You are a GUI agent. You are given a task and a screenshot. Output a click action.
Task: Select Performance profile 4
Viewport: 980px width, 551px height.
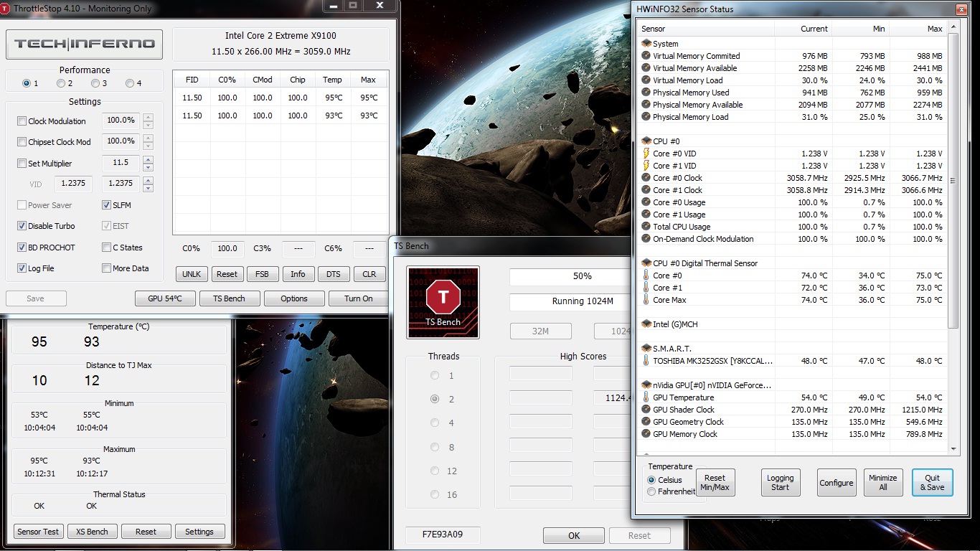130,83
